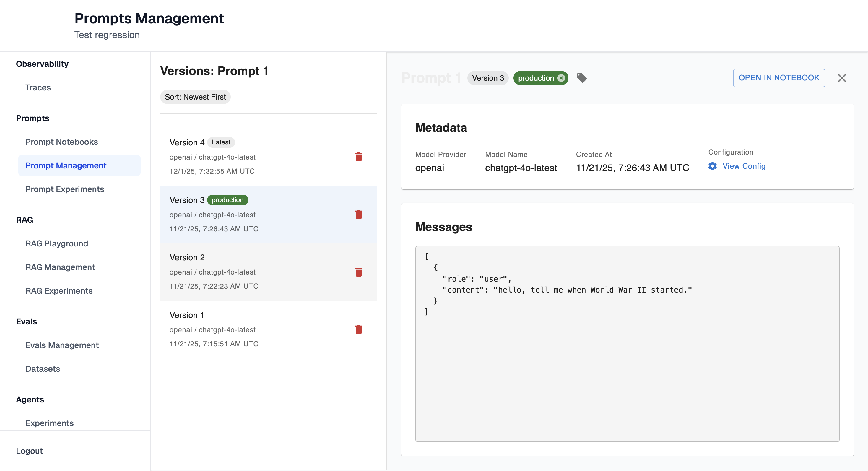Screen dimensions: 868x471
Task: Open the View Config link
Action: click(x=744, y=166)
